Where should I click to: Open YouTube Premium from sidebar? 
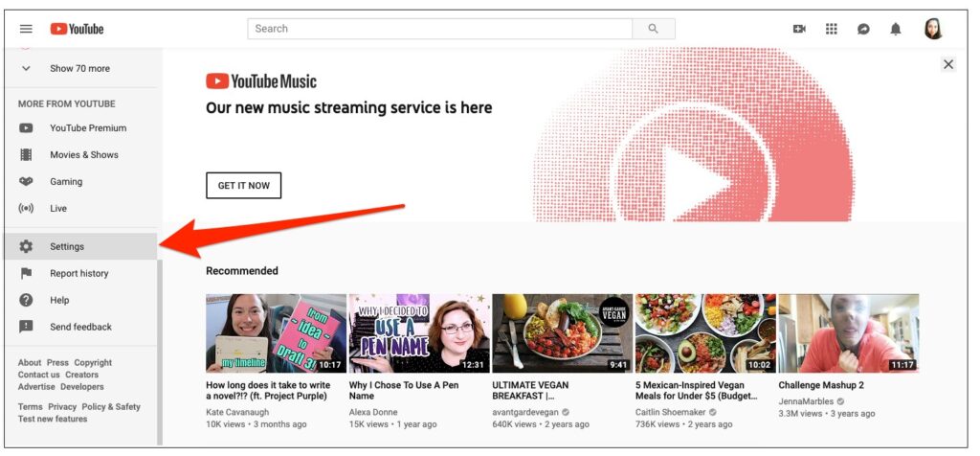coord(80,128)
